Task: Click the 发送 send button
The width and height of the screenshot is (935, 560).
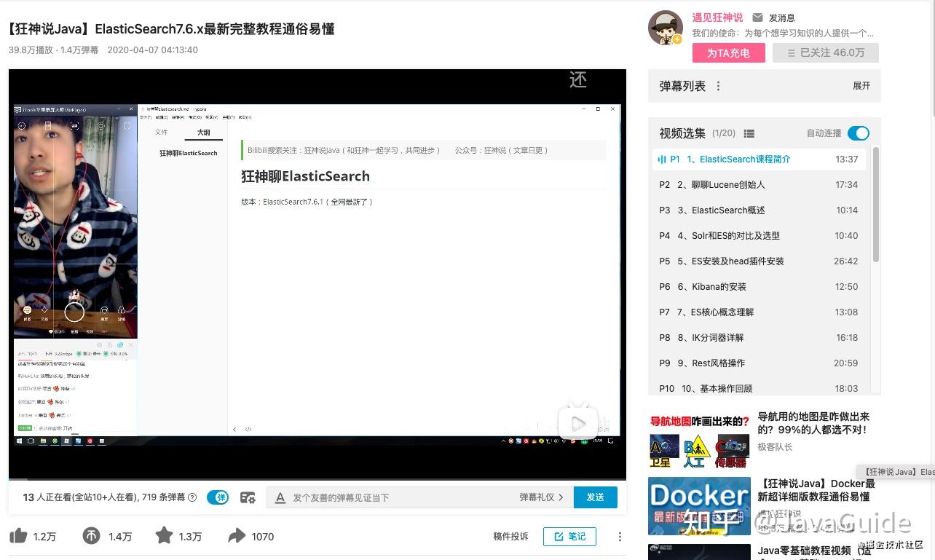Action: click(596, 497)
